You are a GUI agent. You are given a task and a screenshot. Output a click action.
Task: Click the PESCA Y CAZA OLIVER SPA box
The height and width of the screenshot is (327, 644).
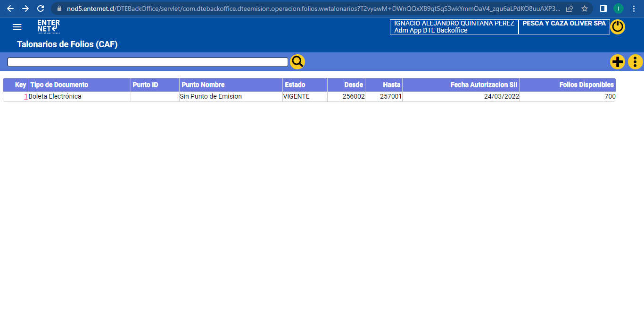564,27
